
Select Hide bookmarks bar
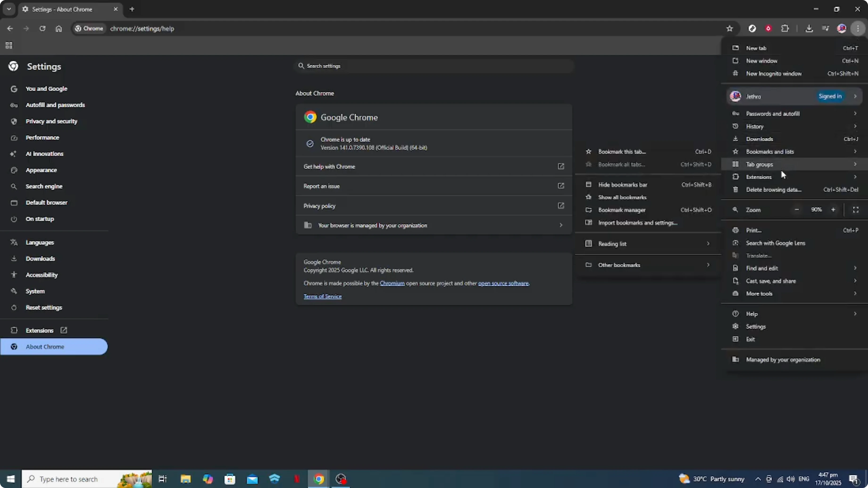tap(648, 185)
